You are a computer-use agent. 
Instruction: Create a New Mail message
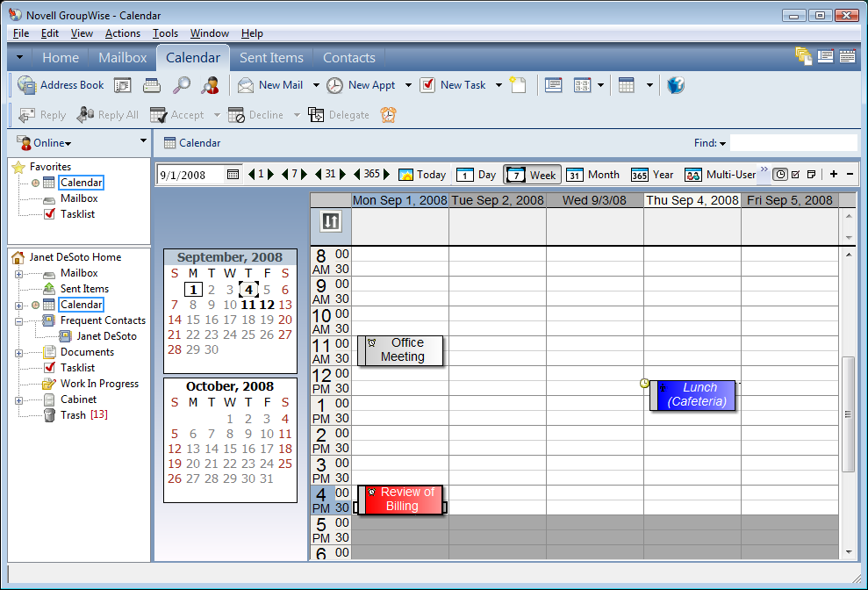tap(270, 85)
